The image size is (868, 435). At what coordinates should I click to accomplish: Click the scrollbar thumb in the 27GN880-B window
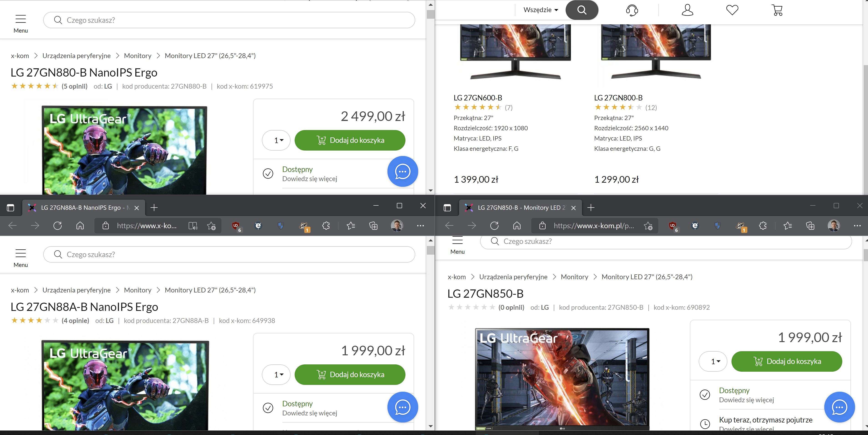pos(430,14)
